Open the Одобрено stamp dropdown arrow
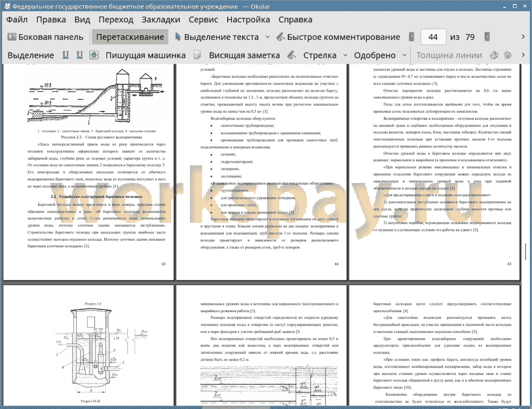Screen dimensions: 532x409 (404, 55)
